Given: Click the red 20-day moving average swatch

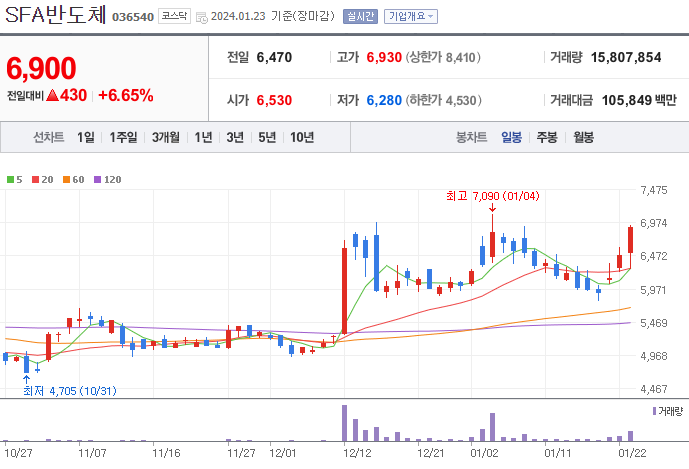Looking at the screenshot, I should tap(36, 179).
